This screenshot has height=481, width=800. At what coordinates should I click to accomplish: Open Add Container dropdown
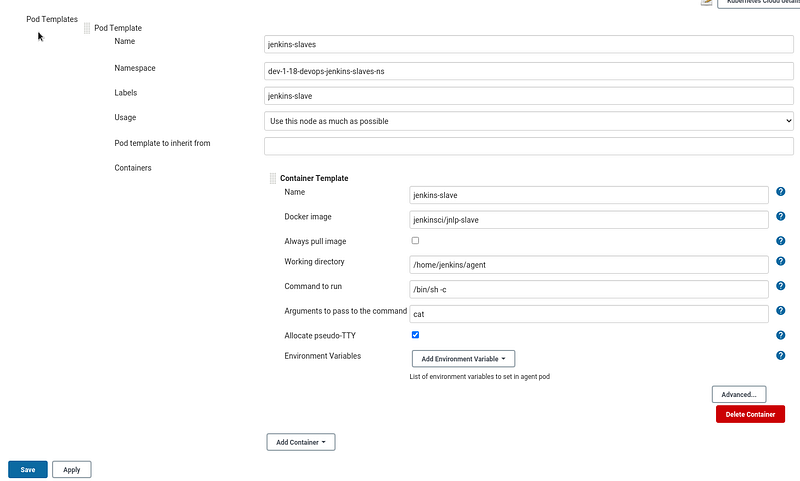coord(301,442)
